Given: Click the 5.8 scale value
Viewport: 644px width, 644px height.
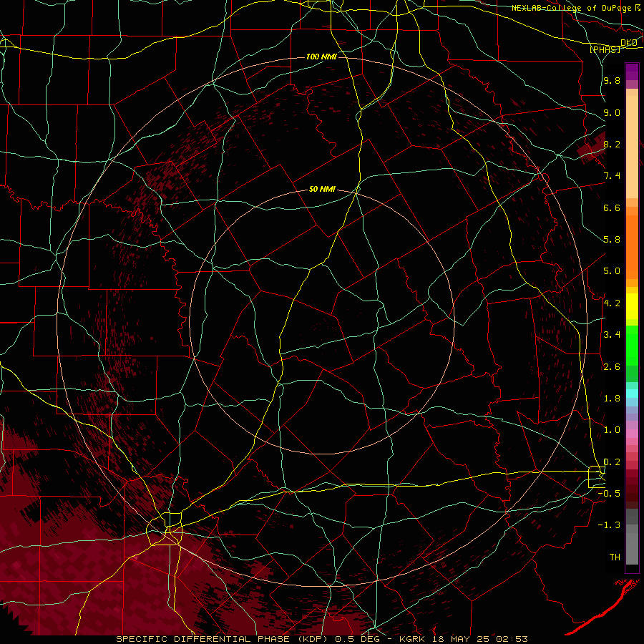Looking at the screenshot, I should [x=612, y=240].
